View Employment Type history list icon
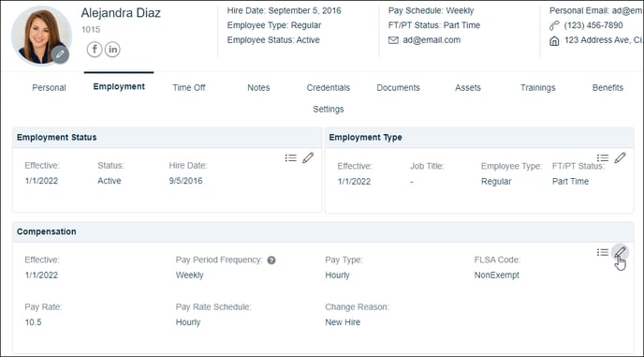The height and width of the screenshot is (357, 644). pyautogui.click(x=603, y=158)
